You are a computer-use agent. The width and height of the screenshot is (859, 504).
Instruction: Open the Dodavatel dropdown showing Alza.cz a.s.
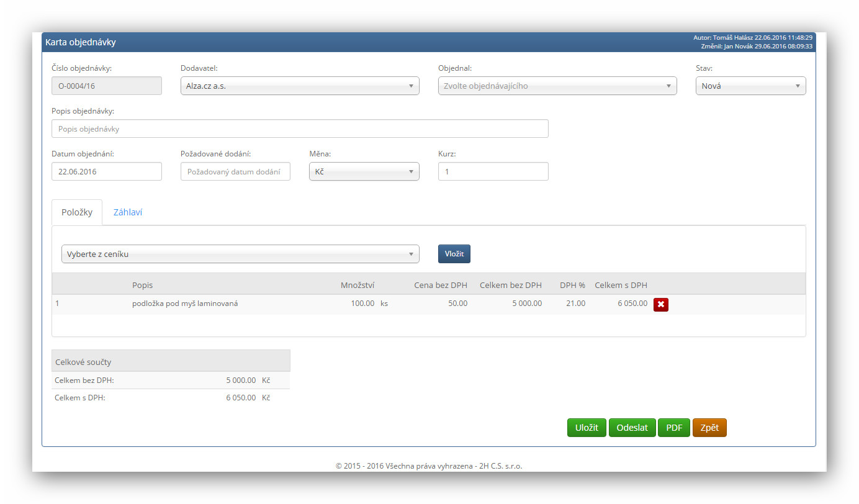click(x=300, y=86)
